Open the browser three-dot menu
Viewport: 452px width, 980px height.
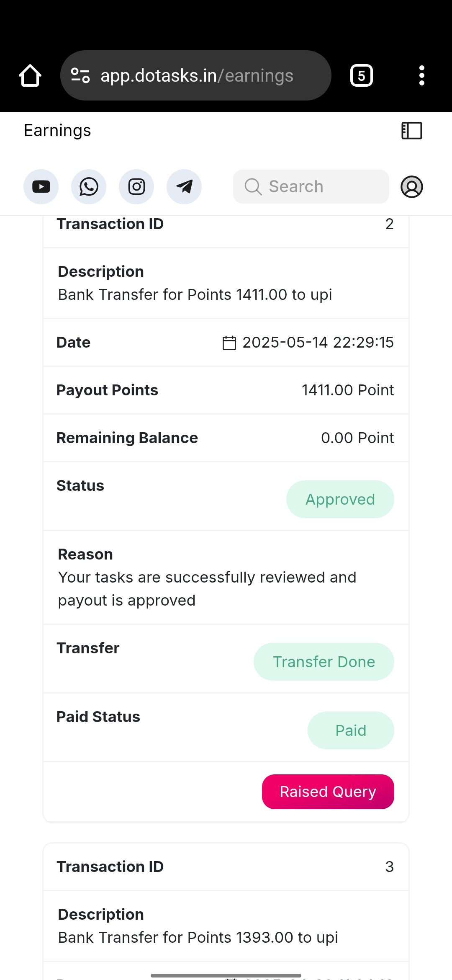click(x=422, y=75)
